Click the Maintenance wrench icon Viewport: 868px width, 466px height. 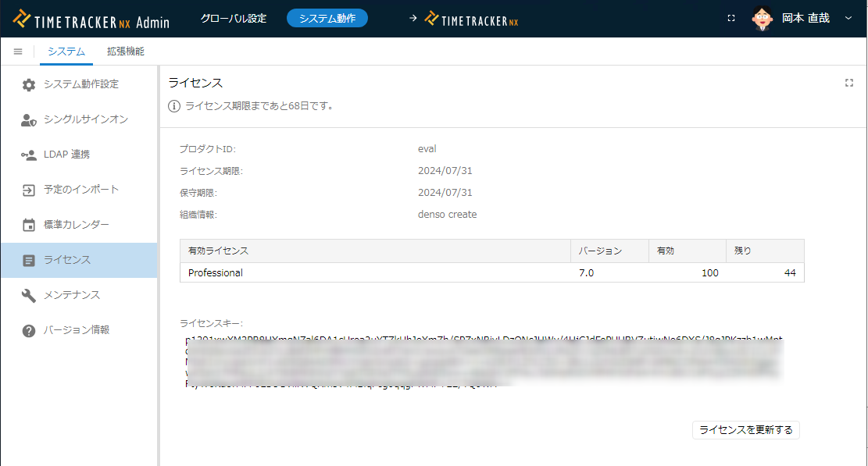click(x=29, y=295)
